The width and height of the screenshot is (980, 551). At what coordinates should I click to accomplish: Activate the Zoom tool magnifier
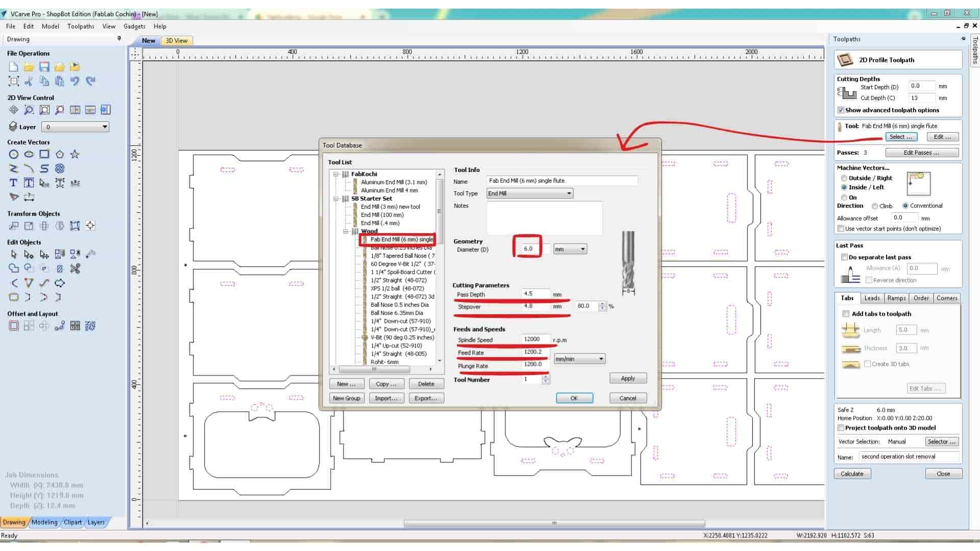pyautogui.click(x=29, y=110)
